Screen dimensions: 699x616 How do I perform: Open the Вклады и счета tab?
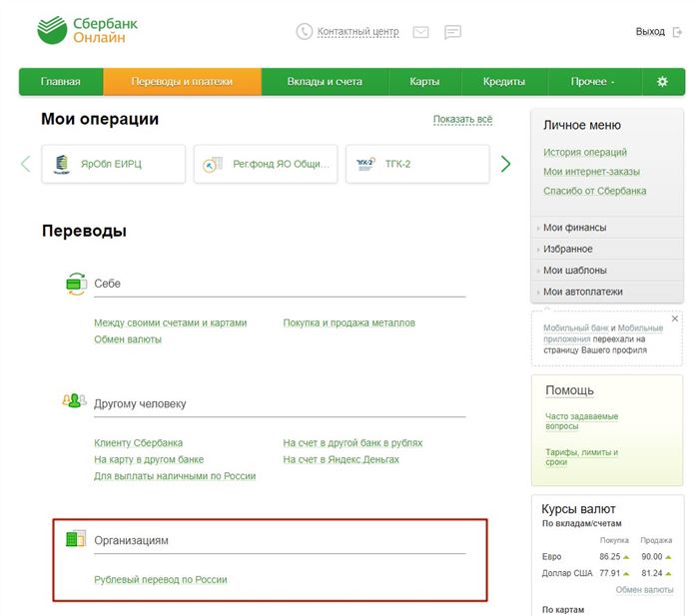pos(325,82)
